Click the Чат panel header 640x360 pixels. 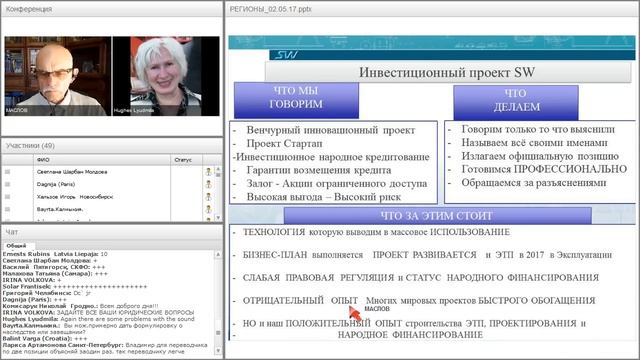point(112,232)
